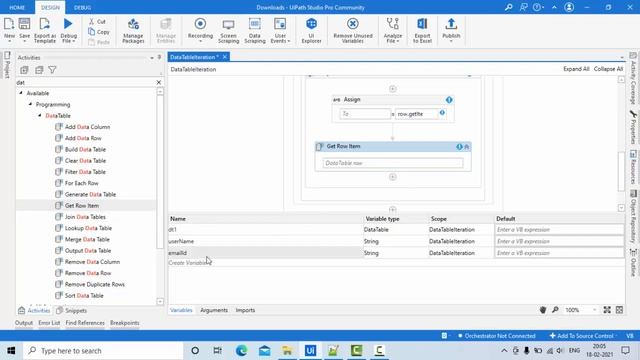Viewport: 640px width, 360px height.
Task: Launch Screen Scraping
Action: [x=228, y=30]
